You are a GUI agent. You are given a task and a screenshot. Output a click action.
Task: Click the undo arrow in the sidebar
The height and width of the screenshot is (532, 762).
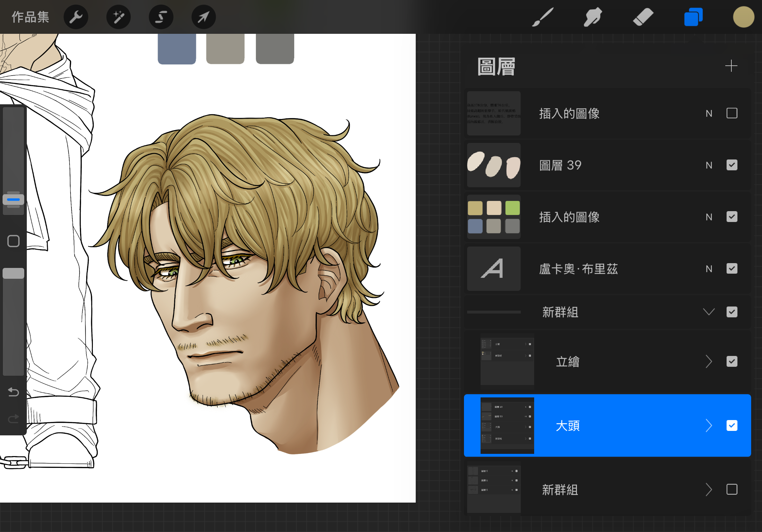pos(13,392)
